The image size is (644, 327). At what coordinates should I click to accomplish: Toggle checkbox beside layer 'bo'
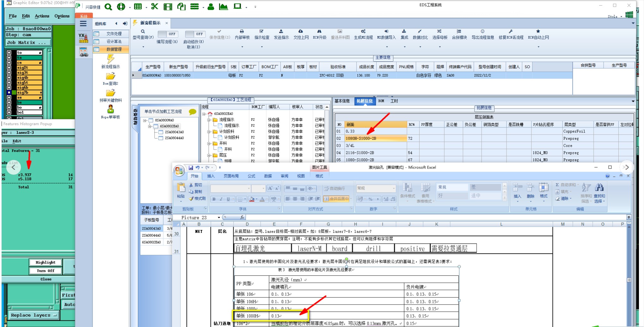[9, 108]
